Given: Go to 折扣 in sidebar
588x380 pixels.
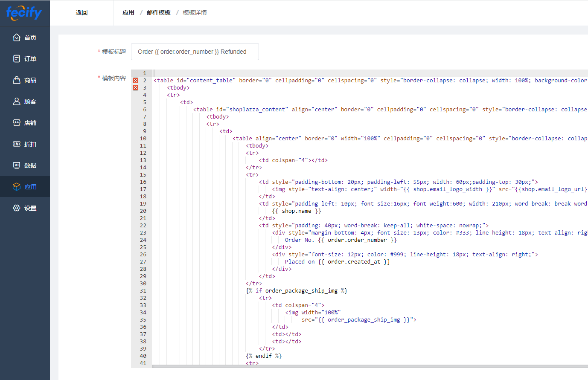Looking at the screenshot, I should 25,144.
